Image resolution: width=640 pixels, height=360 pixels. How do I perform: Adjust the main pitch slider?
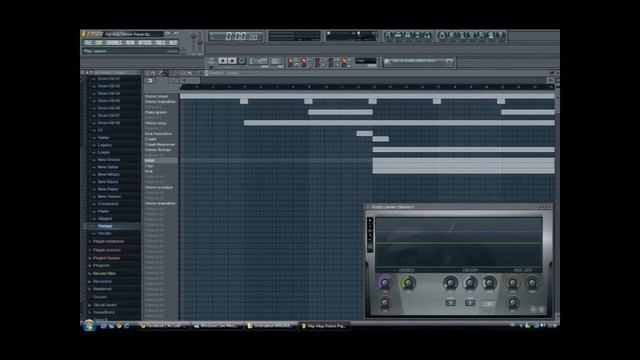pos(200,42)
